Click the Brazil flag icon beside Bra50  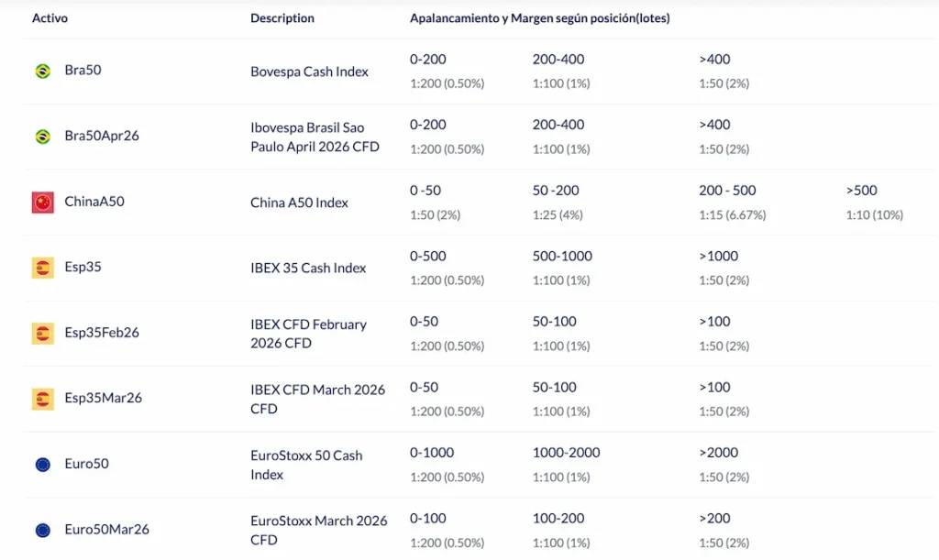(42, 71)
